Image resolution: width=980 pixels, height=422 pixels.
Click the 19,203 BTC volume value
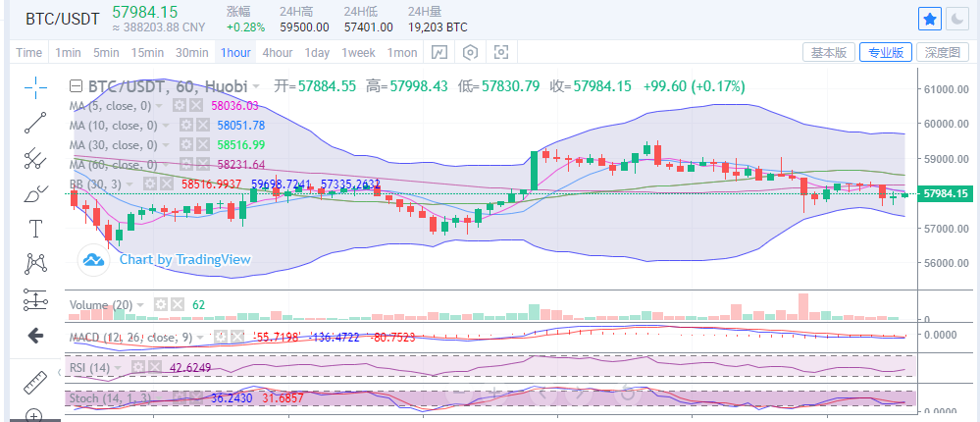pyautogui.click(x=438, y=27)
